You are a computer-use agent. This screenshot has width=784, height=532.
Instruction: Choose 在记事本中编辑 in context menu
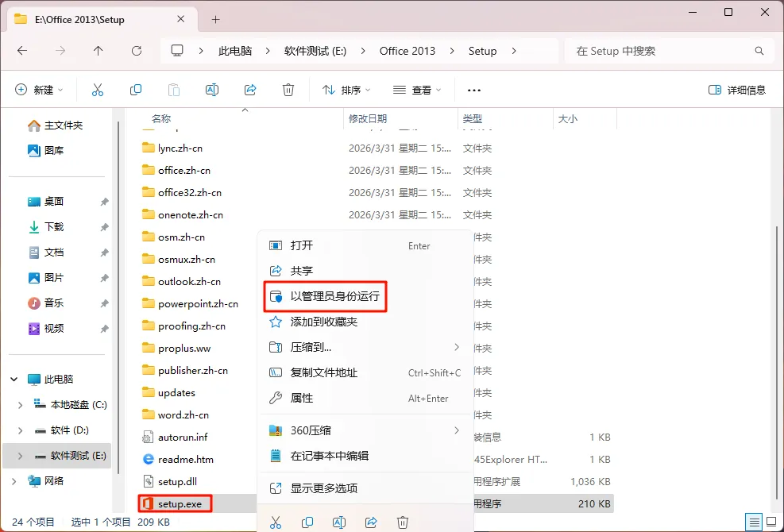365,456
